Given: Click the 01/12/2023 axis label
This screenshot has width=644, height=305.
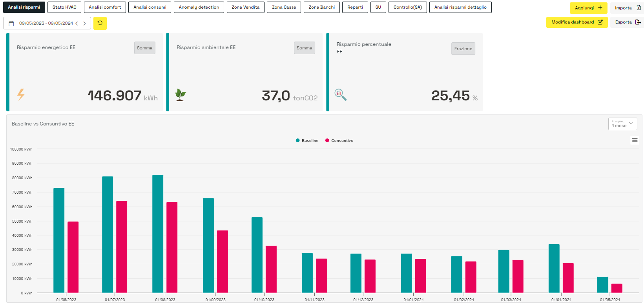Looking at the screenshot, I should tap(363, 300).
